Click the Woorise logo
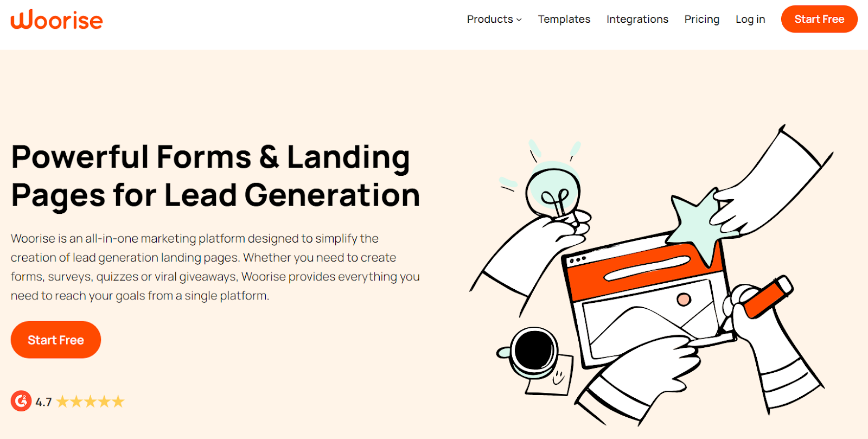 (56, 20)
